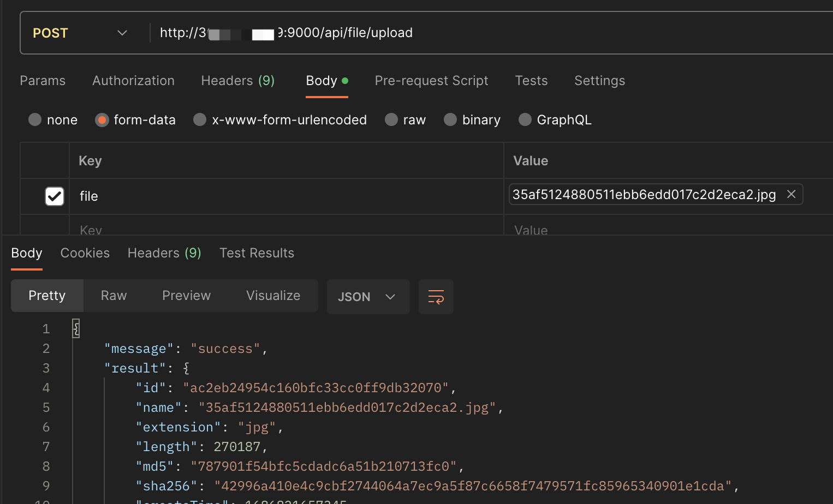Switch to the request Headers (9) tab
Screen dimensions: 833x504
[237, 80]
